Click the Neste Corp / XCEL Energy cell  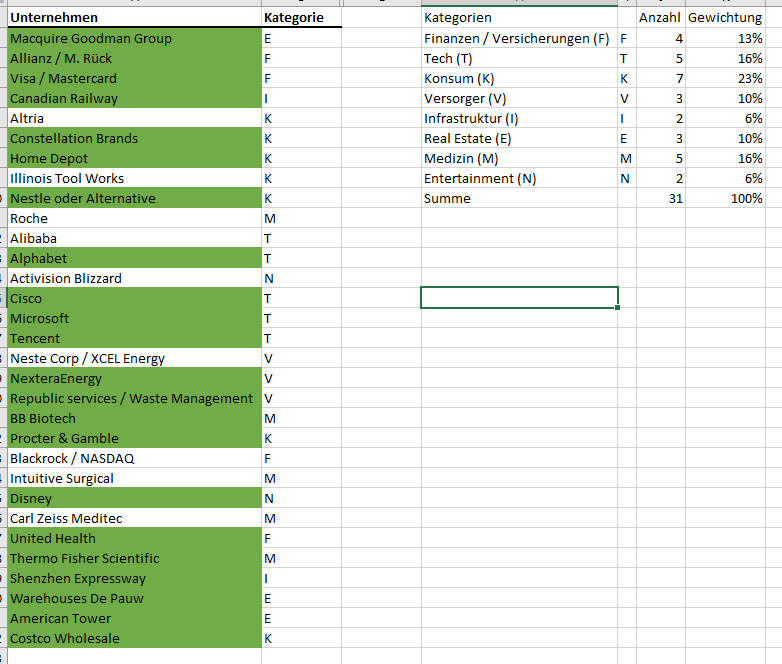coord(135,358)
